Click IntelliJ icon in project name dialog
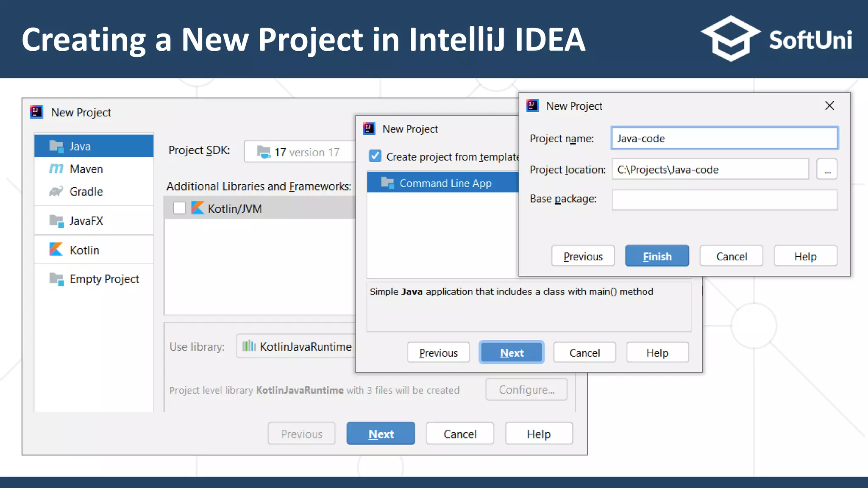 tap(532, 105)
